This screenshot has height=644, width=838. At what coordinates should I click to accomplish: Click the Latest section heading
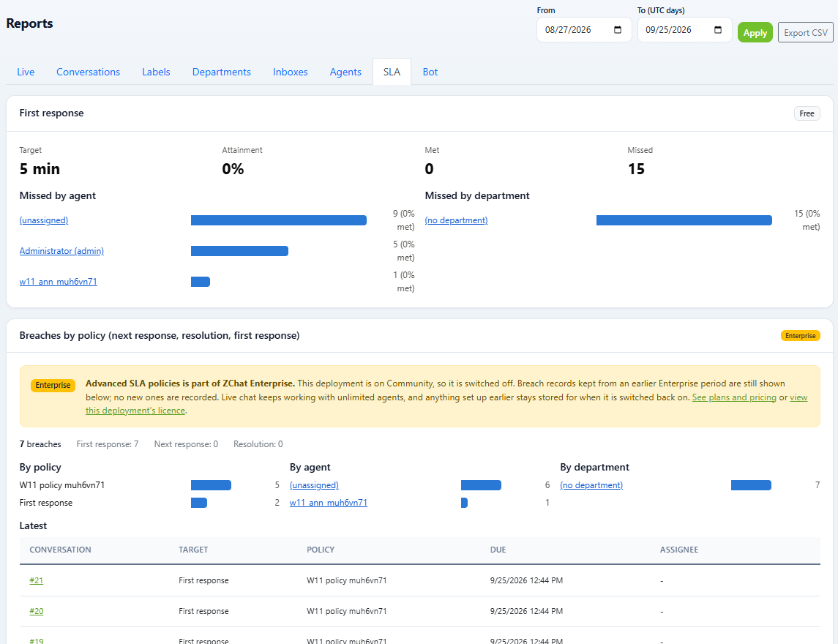(33, 526)
